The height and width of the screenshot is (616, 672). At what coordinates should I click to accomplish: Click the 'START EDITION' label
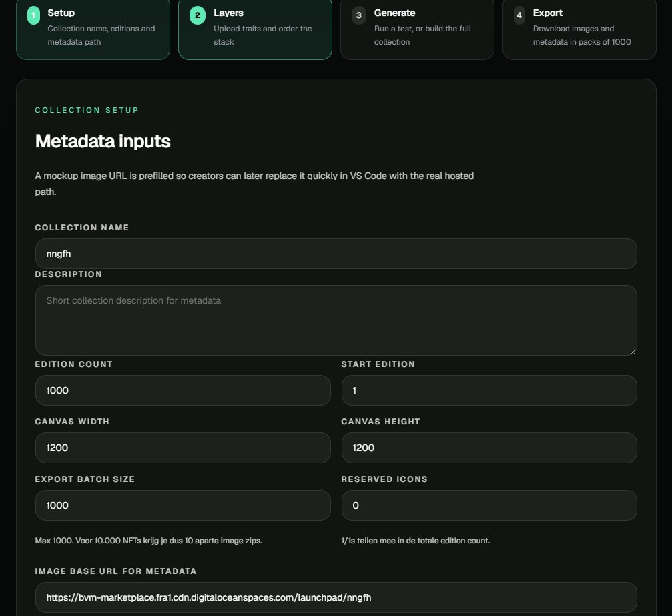coord(378,364)
